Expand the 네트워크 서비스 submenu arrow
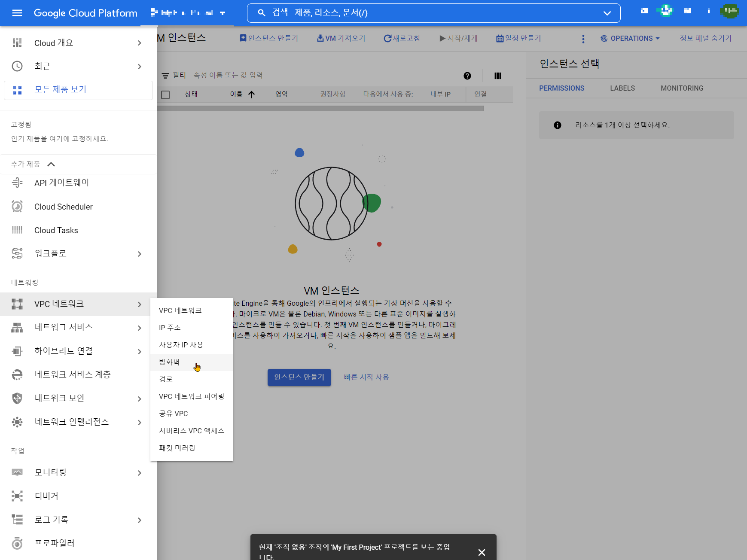The height and width of the screenshot is (560, 747). pyautogui.click(x=140, y=328)
